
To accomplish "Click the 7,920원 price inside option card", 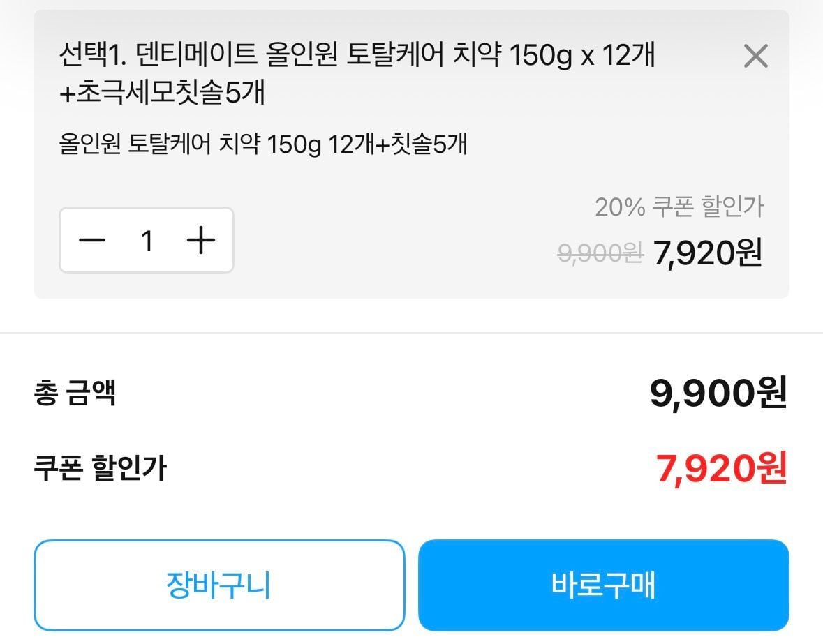I will (707, 253).
